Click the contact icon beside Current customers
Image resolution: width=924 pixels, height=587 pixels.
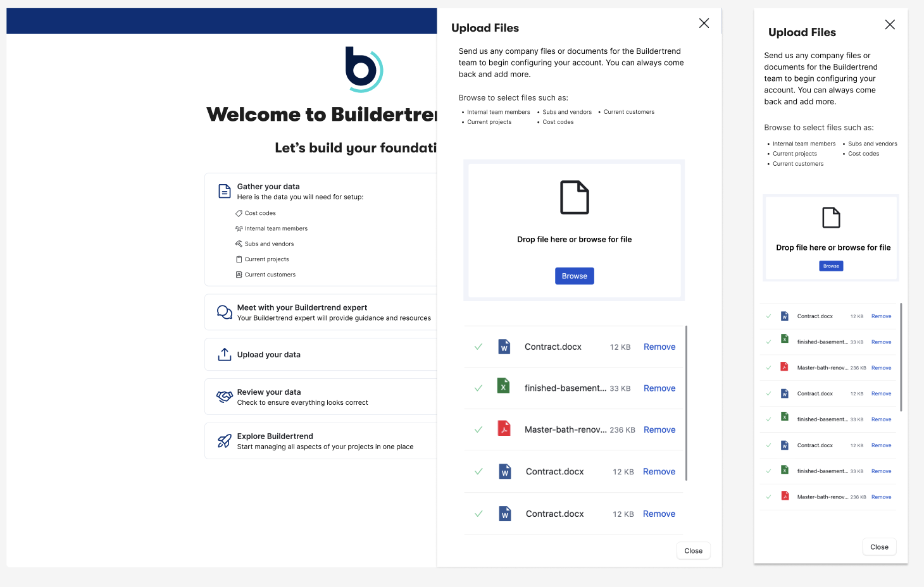click(x=239, y=275)
